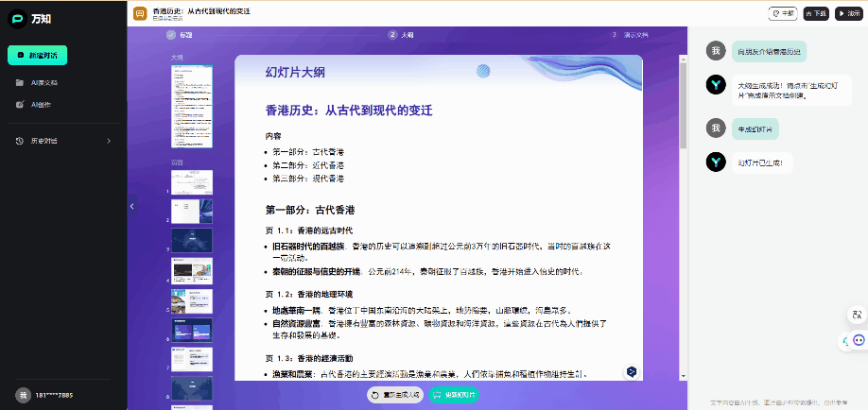This screenshot has height=410, width=868.
Task: Start a new chat with 新建对话
Action: [x=38, y=55]
